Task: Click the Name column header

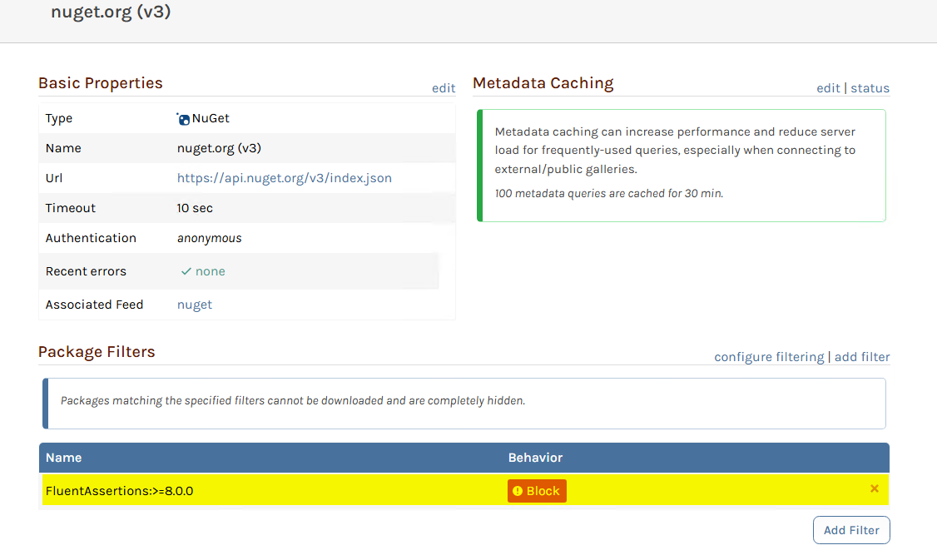Action: pyautogui.click(x=64, y=458)
